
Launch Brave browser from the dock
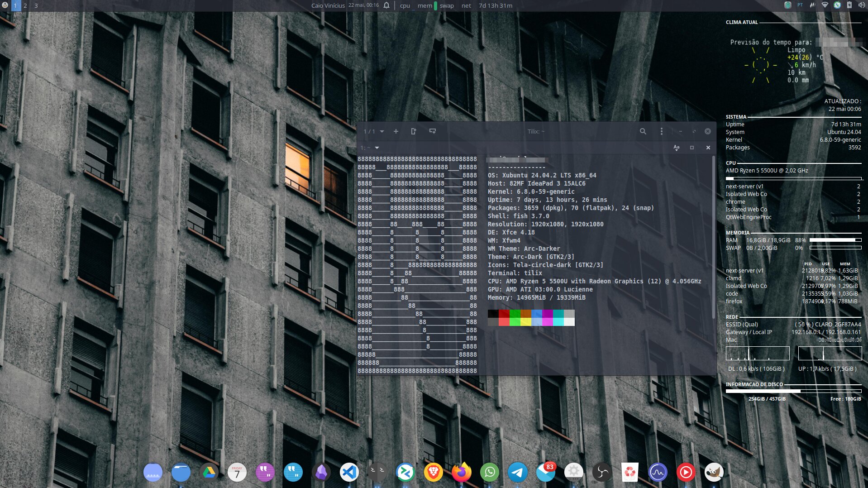pos(433,473)
